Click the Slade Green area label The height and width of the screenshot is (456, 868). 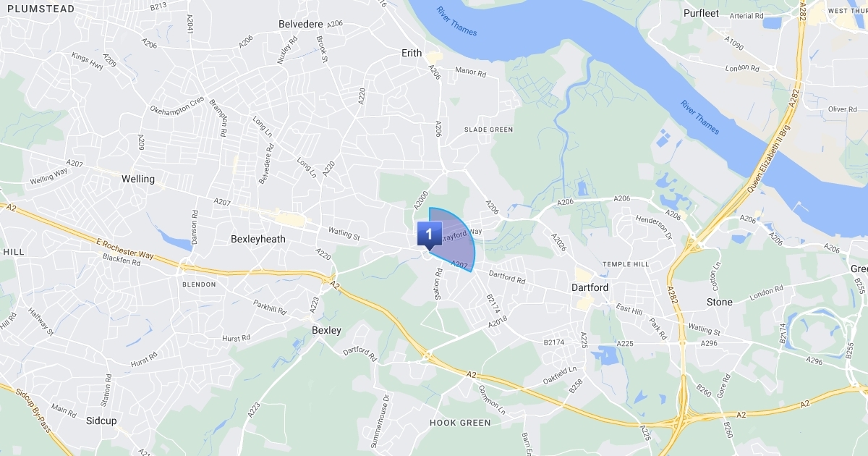[x=488, y=130]
